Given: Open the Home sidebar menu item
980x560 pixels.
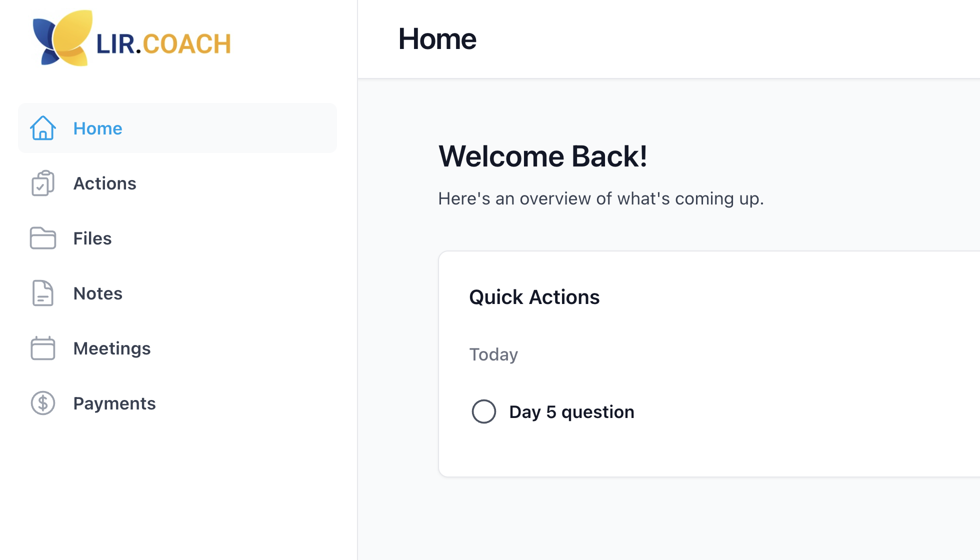Looking at the screenshot, I should click(98, 128).
